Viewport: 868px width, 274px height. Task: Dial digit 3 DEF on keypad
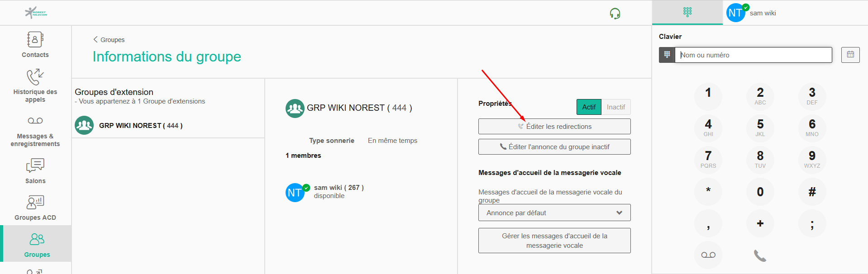click(x=812, y=97)
